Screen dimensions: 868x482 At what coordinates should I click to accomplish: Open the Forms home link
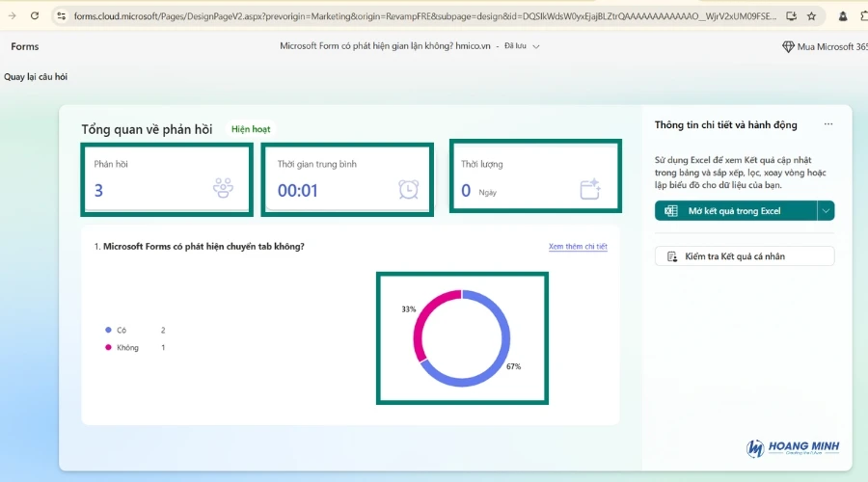point(25,46)
